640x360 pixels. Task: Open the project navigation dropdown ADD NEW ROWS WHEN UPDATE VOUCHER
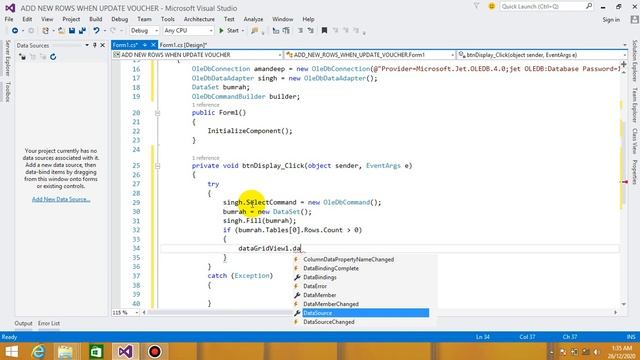(x=198, y=55)
